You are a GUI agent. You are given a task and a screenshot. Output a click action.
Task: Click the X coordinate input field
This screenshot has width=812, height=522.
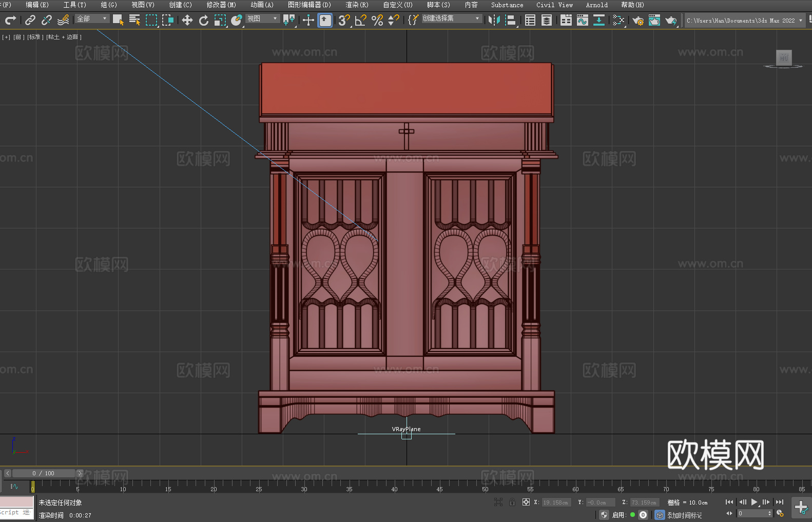[x=556, y=502]
